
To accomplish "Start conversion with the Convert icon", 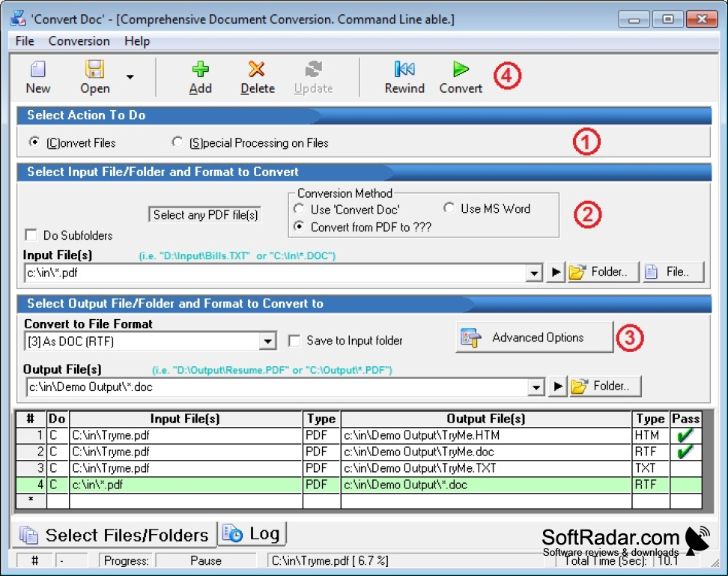I will click(461, 69).
